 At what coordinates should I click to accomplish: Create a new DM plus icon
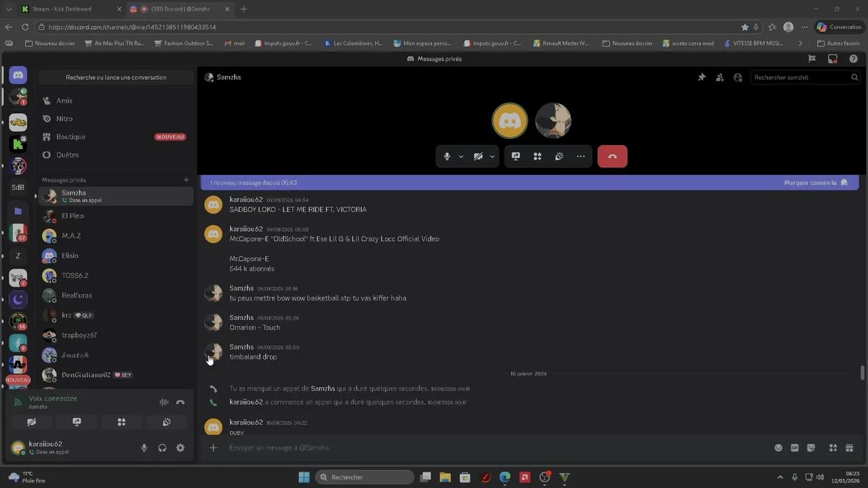pyautogui.click(x=186, y=180)
